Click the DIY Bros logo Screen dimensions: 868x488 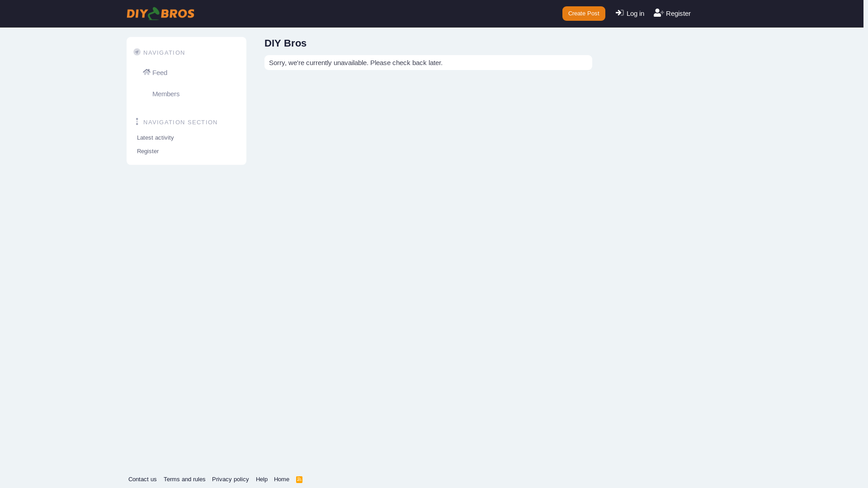(x=160, y=14)
